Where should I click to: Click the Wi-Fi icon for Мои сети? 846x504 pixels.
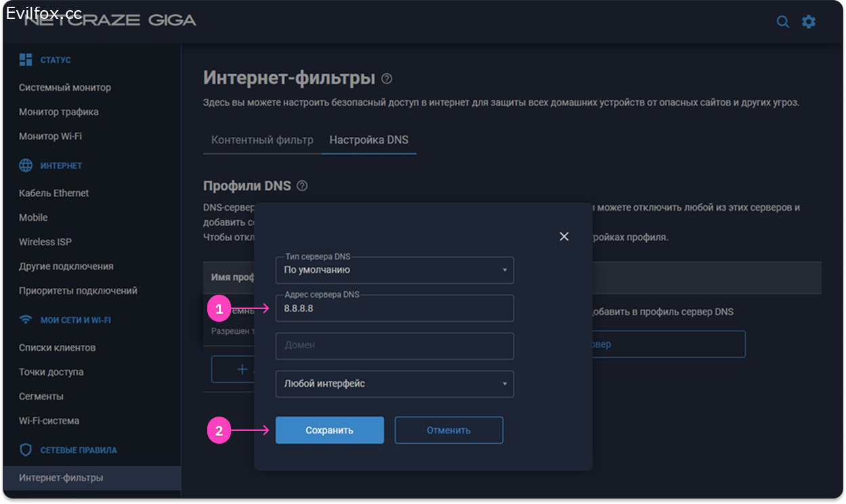26,320
